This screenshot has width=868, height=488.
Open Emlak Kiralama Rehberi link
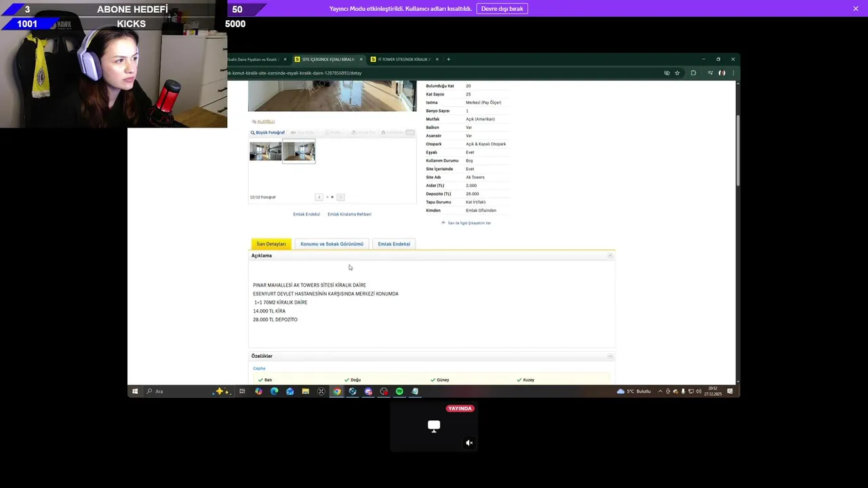(349, 214)
